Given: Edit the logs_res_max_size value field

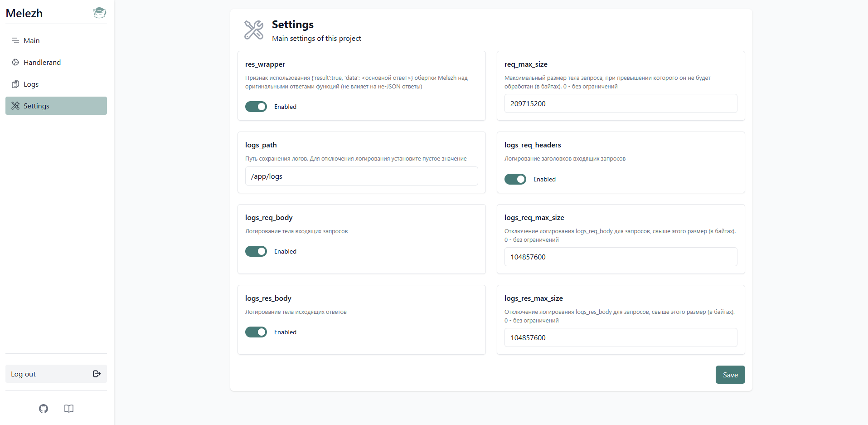Looking at the screenshot, I should [x=621, y=337].
